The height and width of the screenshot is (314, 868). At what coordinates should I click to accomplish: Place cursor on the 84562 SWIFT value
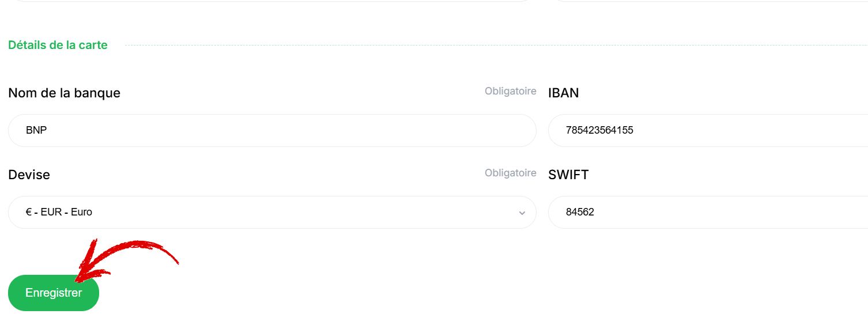click(580, 212)
